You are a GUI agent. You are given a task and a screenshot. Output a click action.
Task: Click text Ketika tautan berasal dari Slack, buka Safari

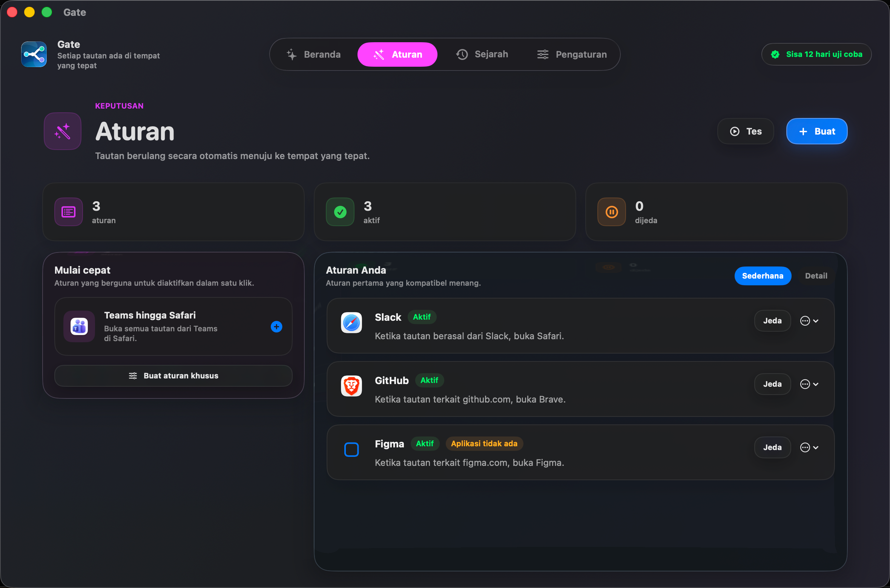click(469, 336)
